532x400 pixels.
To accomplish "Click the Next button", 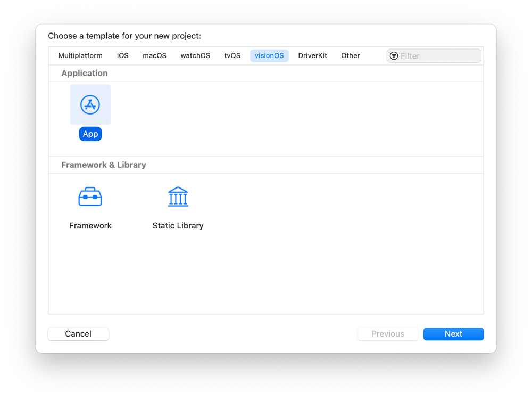I will [x=453, y=334].
